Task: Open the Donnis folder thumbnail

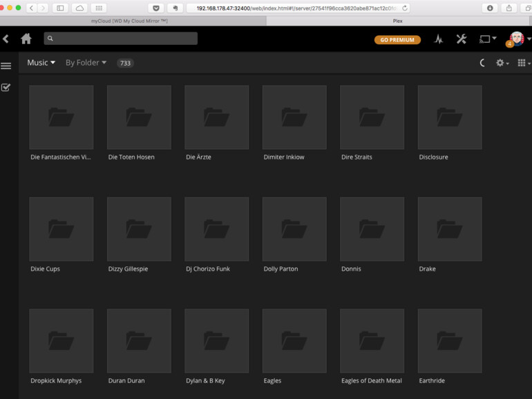Action: point(372,229)
